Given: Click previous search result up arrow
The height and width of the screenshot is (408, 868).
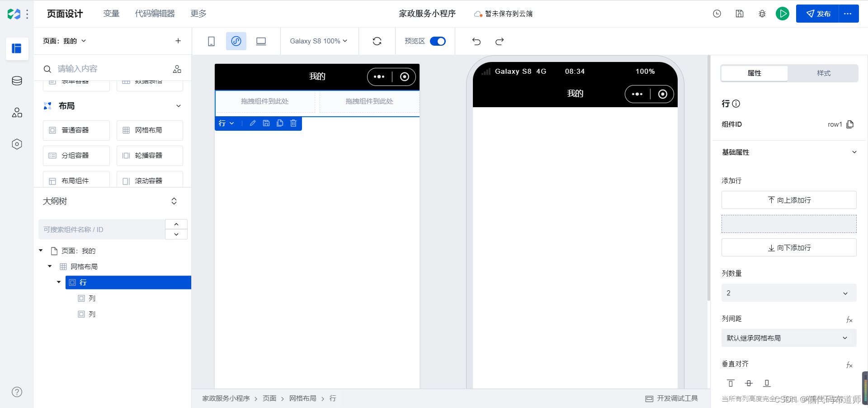Looking at the screenshot, I should click(x=176, y=224).
